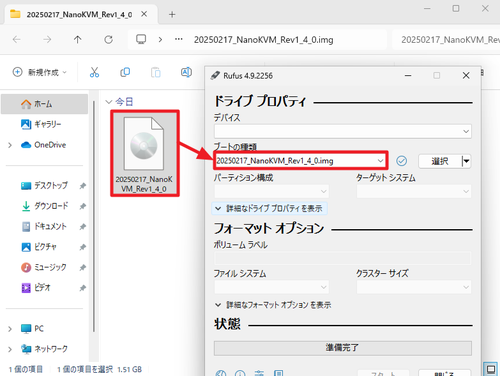The height and width of the screenshot is (376, 500).
Task: Click the Paste icon in Explorer toolbar
Action: (x=156, y=72)
